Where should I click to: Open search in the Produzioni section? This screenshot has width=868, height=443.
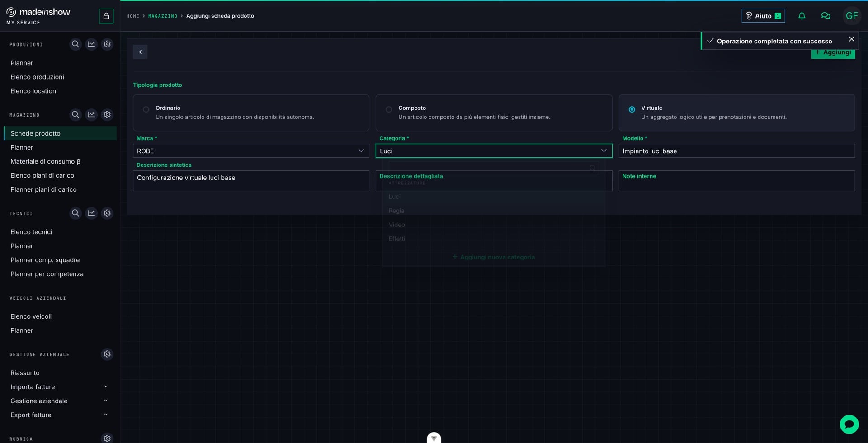(x=75, y=44)
